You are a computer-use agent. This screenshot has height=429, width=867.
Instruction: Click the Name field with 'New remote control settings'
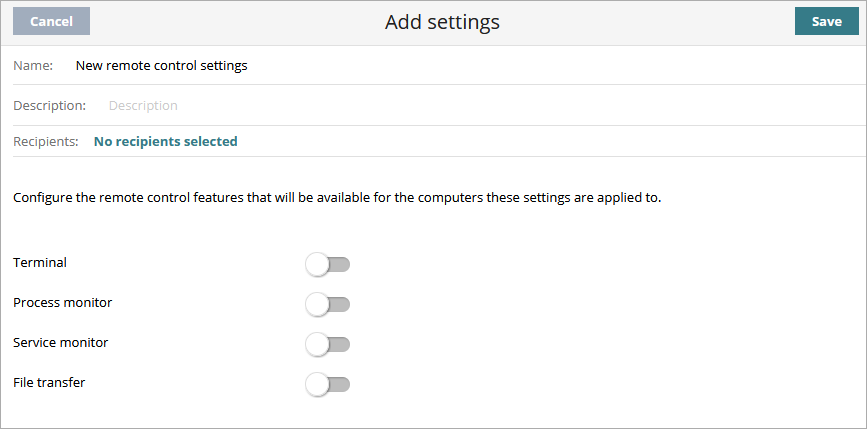pyautogui.click(x=162, y=66)
